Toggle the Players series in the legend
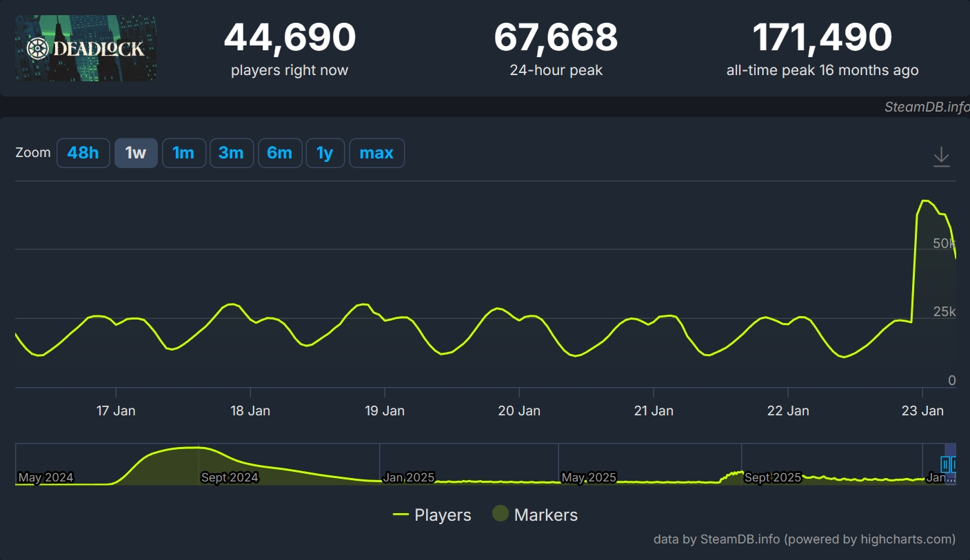The image size is (970, 560). point(432,515)
